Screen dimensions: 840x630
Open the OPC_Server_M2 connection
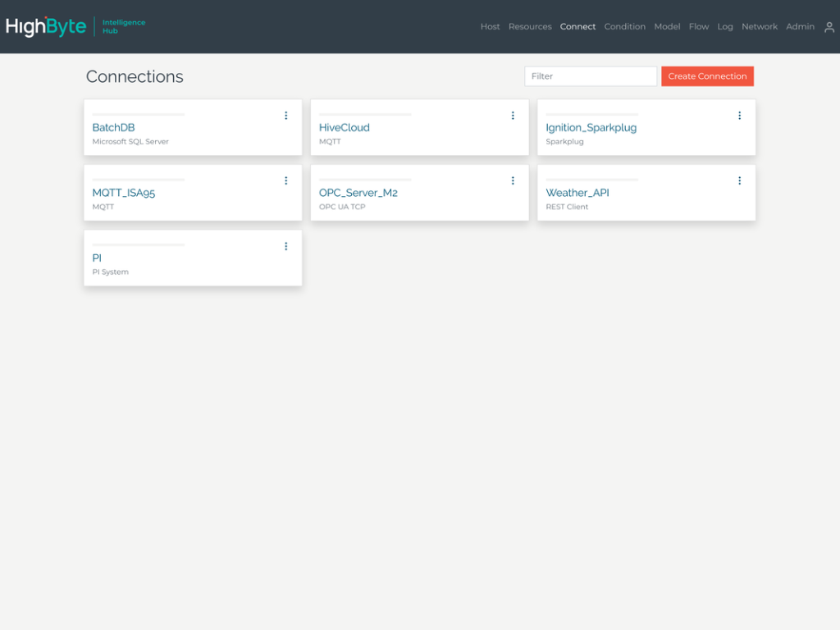pos(358,193)
